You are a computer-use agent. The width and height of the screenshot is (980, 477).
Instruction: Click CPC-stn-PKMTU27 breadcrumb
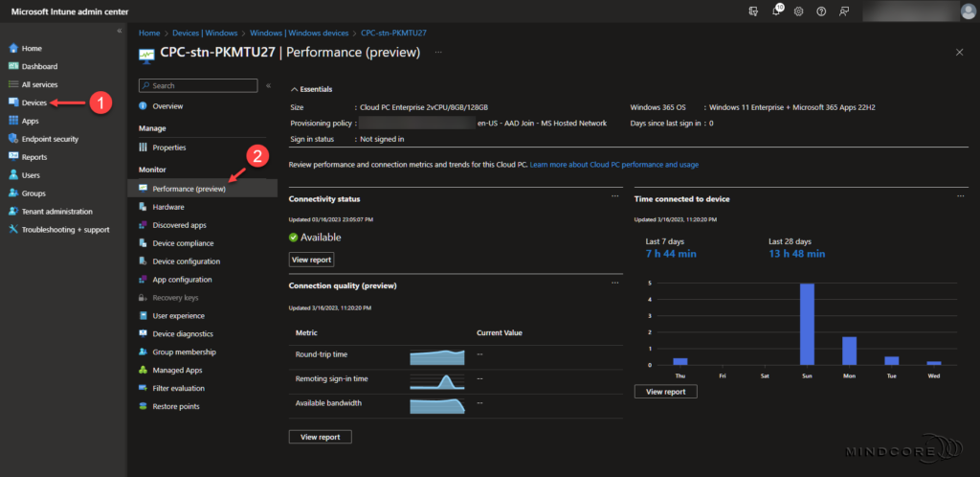click(393, 33)
